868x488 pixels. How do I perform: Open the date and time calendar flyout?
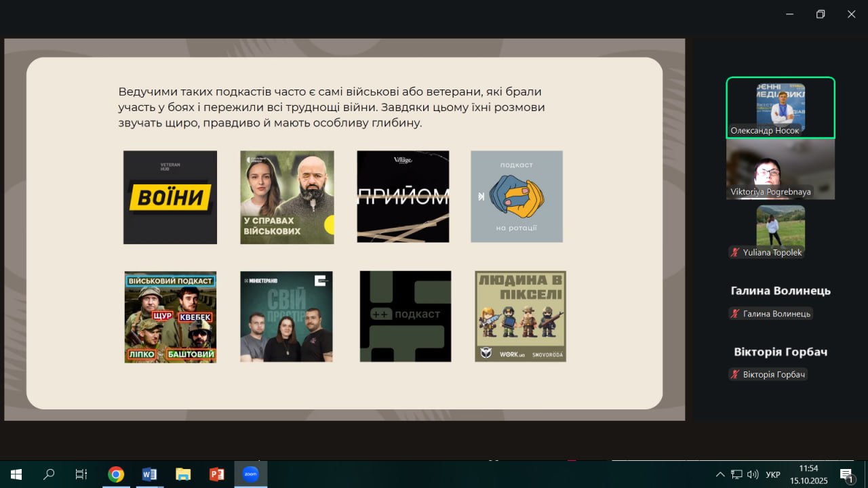(808, 474)
